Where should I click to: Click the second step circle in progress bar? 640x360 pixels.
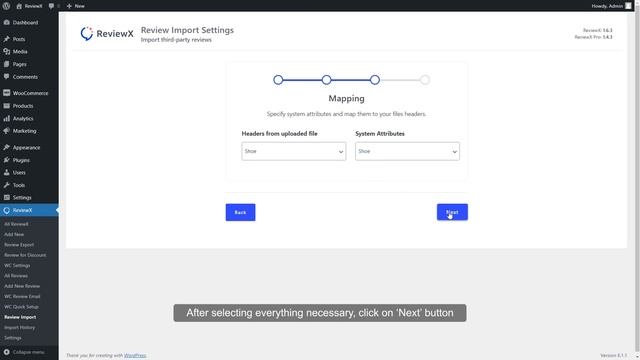click(x=327, y=80)
